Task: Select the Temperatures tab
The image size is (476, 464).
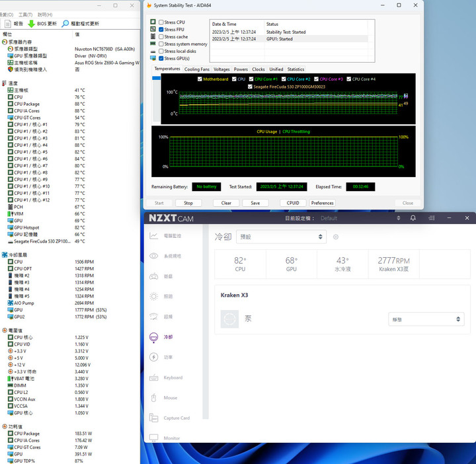Action: pos(167,69)
